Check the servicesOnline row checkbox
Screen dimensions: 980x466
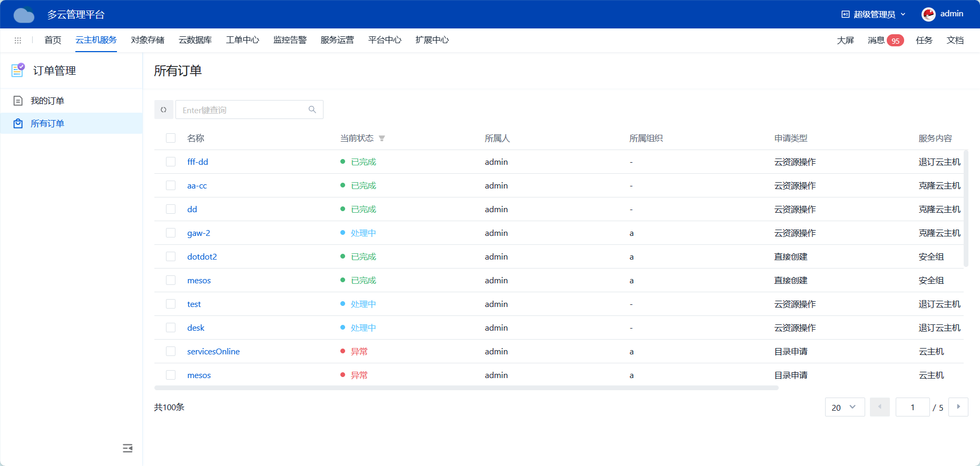[x=171, y=351]
